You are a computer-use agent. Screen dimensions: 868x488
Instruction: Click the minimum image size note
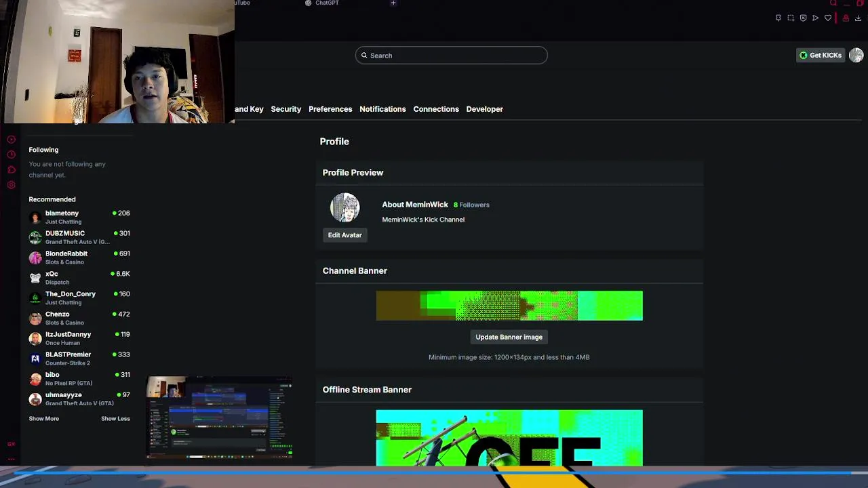tap(509, 357)
